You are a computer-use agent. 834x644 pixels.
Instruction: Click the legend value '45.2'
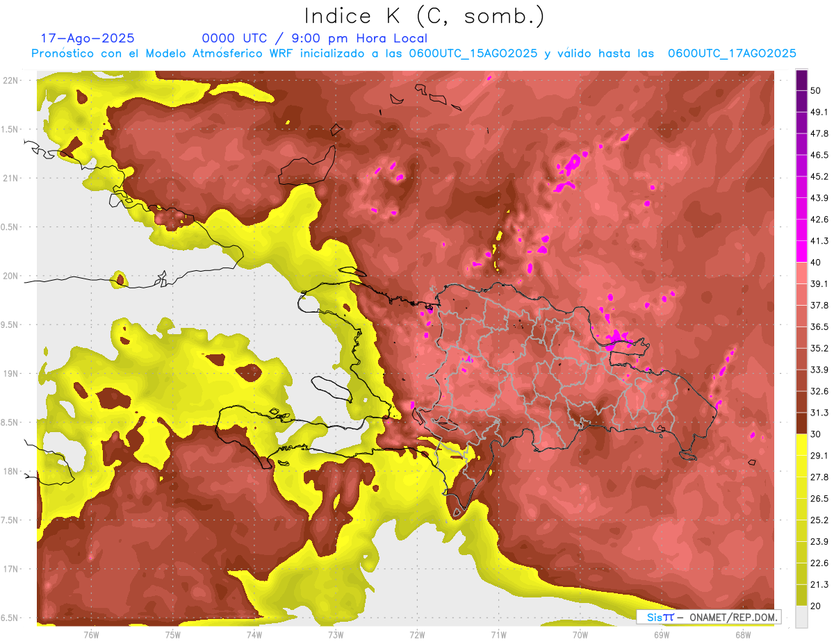(819, 176)
